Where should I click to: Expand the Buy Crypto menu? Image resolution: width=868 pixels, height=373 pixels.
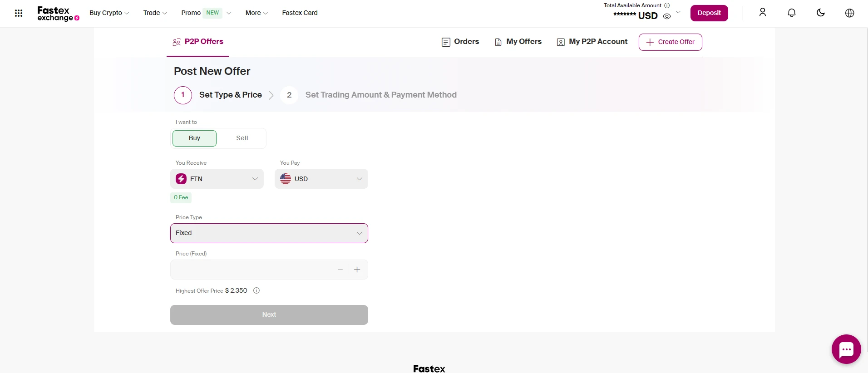click(x=109, y=13)
